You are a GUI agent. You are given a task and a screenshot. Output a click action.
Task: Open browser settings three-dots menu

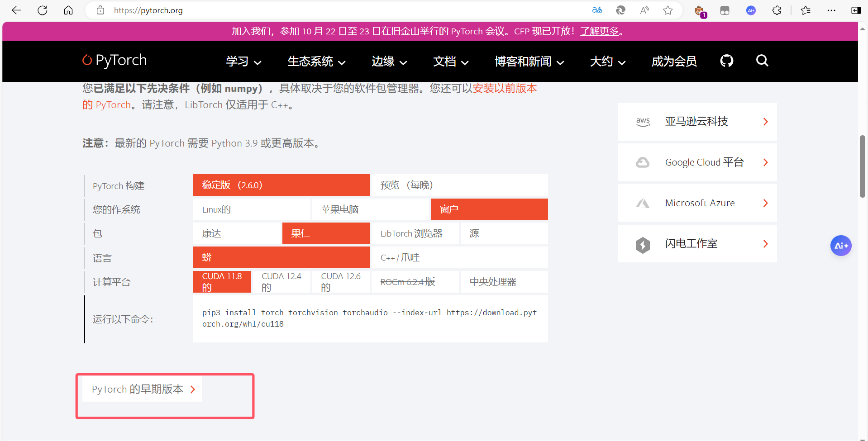(x=831, y=10)
